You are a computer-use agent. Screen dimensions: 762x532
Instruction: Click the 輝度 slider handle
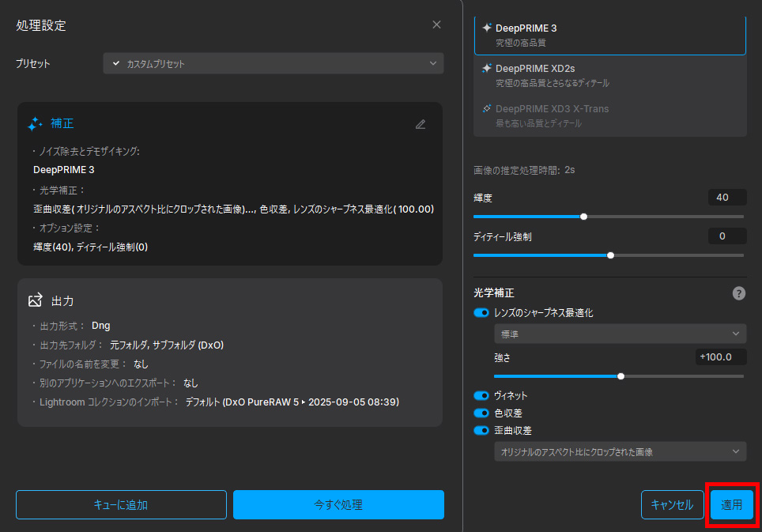click(x=583, y=217)
